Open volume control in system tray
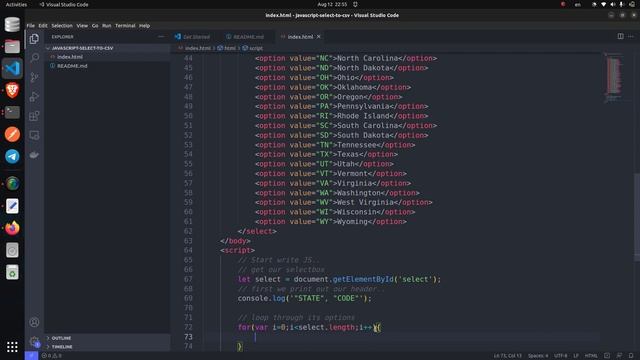Viewport: 640px width, 360px height. [612, 4]
